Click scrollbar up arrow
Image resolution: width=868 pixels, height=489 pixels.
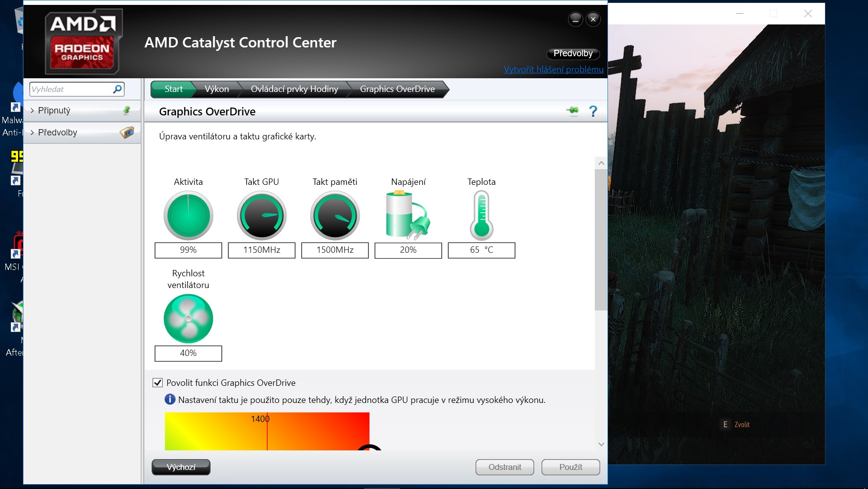(601, 163)
